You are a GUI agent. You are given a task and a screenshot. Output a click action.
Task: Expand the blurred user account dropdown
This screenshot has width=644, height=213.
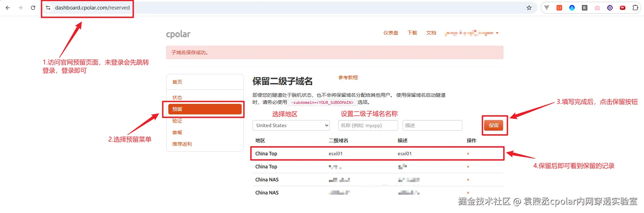(x=471, y=33)
